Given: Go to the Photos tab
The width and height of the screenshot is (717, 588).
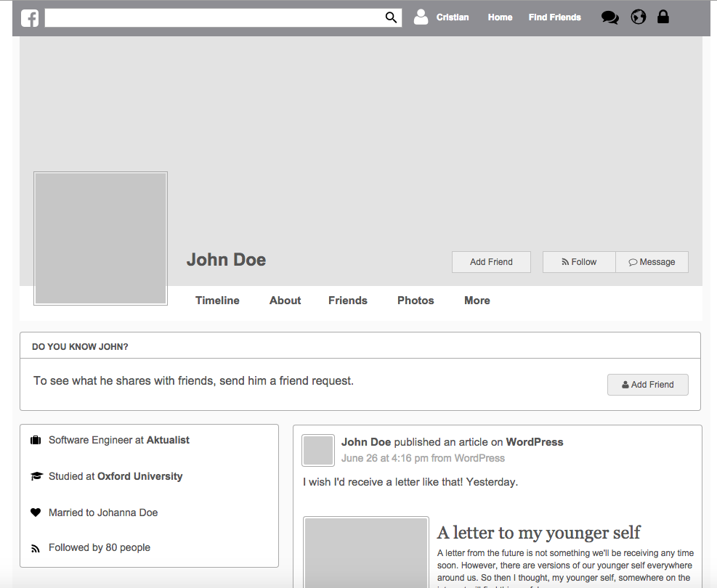Looking at the screenshot, I should [x=416, y=301].
